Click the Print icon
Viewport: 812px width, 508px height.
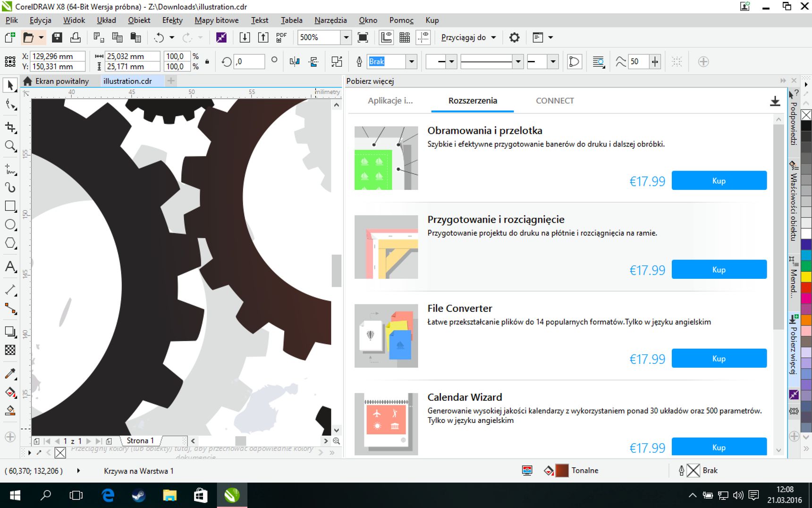point(76,37)
